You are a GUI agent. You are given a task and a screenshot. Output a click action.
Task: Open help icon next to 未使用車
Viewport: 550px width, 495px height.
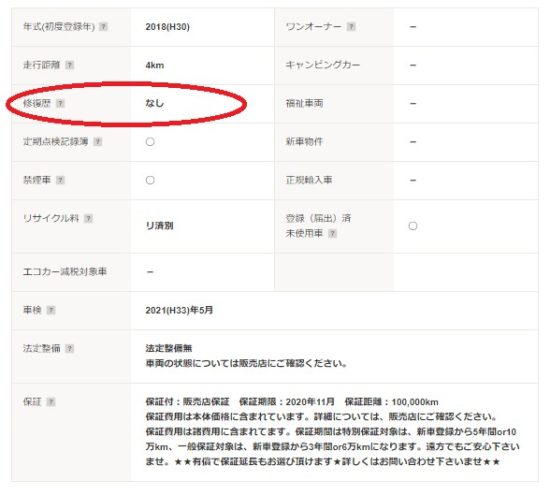332,233
